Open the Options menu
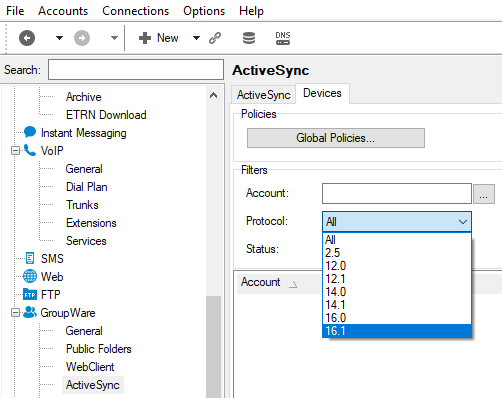This screenshot has width=502, height=398. pyautogui.click(x=204, y=11)
